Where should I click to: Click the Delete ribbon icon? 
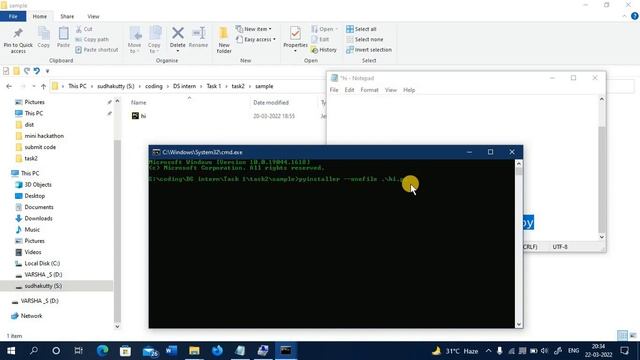(178, 40)
